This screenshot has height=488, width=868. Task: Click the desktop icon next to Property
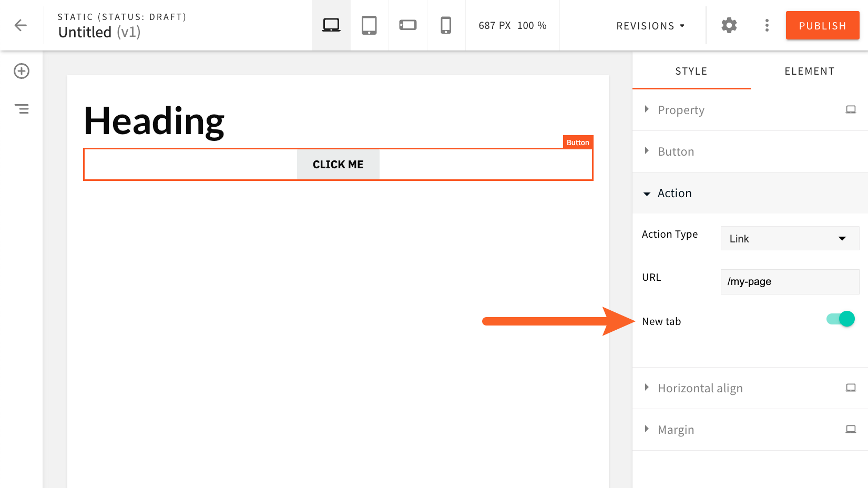(x=851, y=109)
